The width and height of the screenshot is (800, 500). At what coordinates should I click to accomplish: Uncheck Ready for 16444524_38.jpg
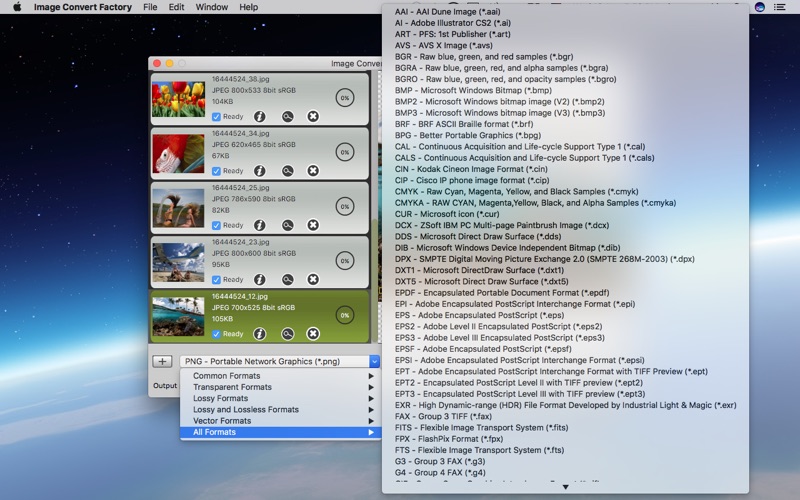tap(216, 117)
